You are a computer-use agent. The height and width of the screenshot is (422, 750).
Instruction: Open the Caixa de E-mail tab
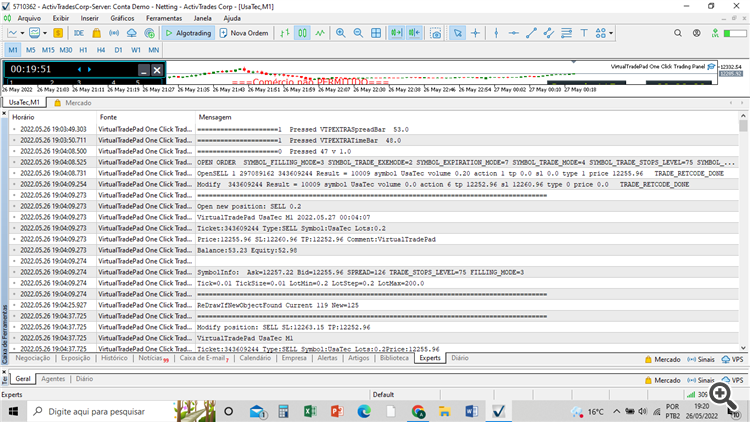click(204, 358)
